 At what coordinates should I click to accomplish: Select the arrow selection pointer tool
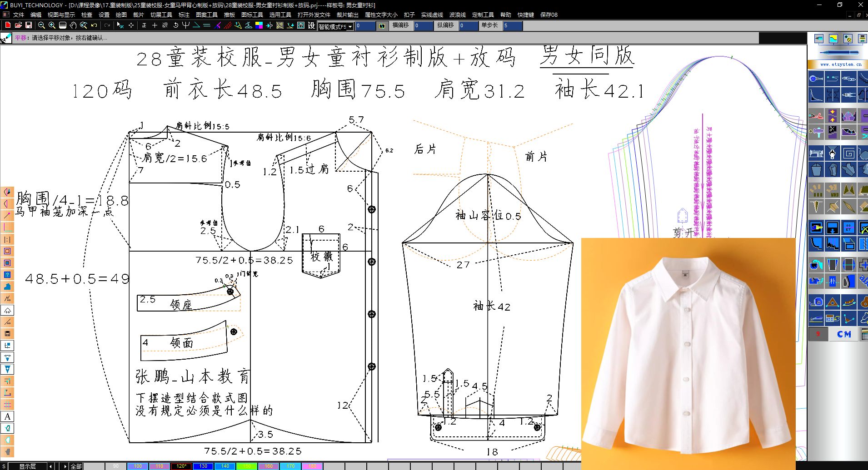[x=120, y=25]
